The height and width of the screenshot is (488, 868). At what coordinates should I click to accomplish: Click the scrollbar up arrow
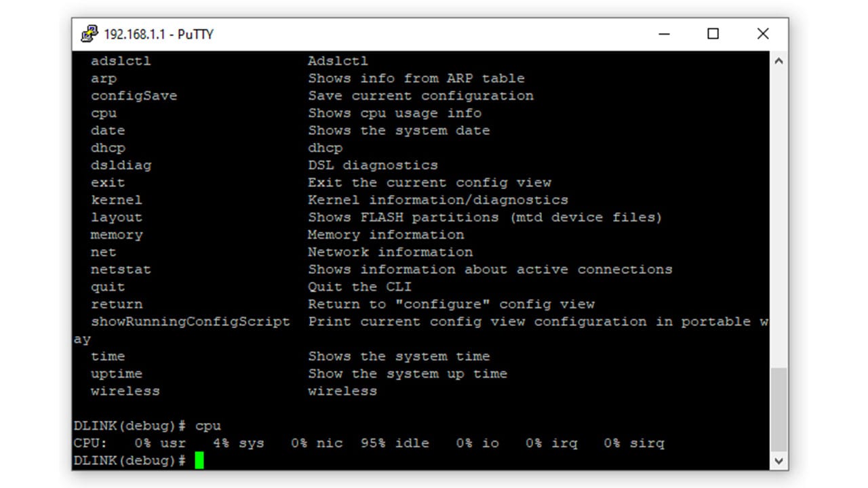pyautogui.click(x=779, y=61)
